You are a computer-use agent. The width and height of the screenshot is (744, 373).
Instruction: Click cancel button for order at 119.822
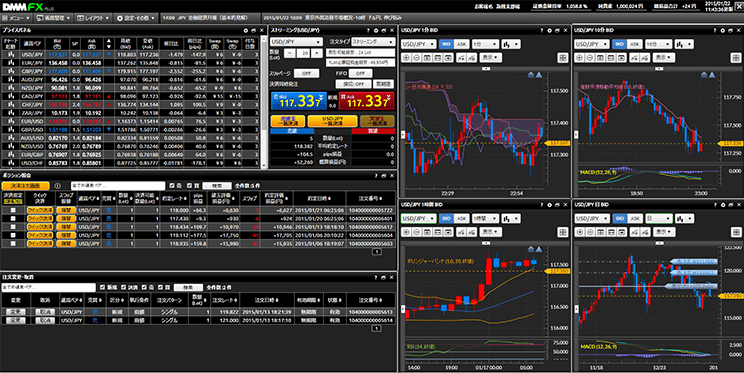[46, 312]
